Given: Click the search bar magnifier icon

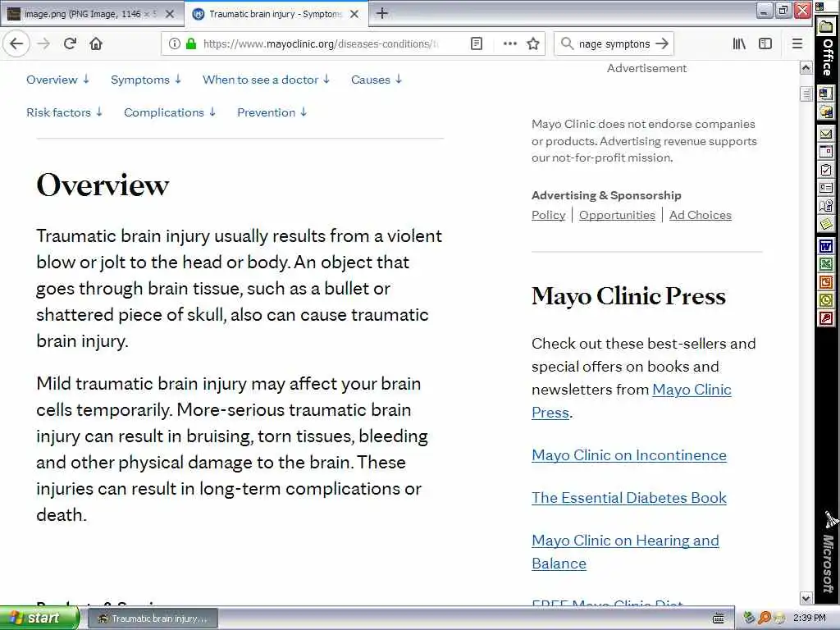Looking at the screenshot, I should coord(567,43).
